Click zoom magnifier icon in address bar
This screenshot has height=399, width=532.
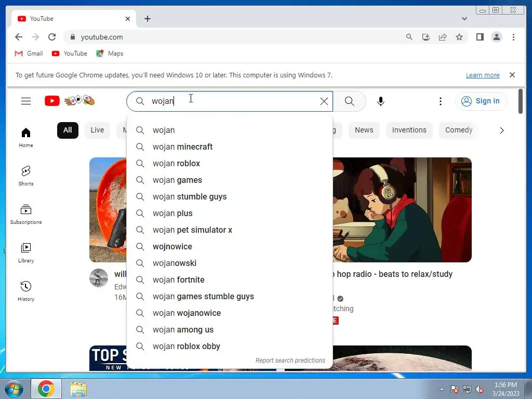pos(409,37)
